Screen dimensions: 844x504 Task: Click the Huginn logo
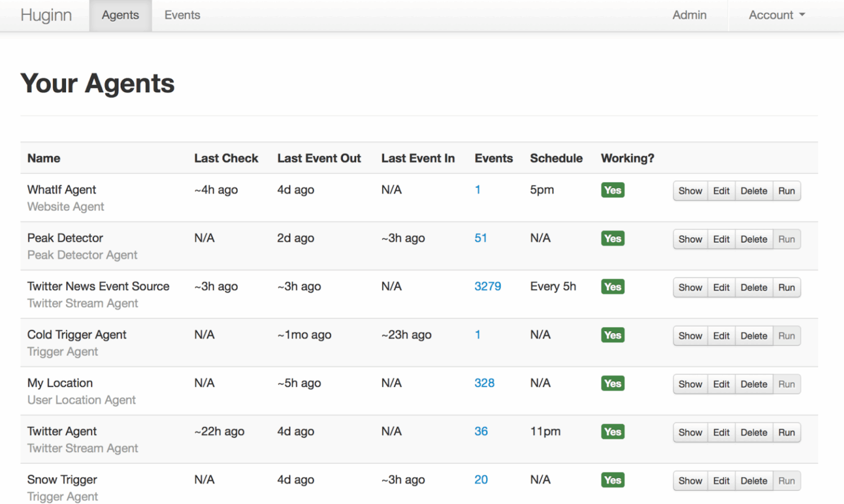point(46,15)
